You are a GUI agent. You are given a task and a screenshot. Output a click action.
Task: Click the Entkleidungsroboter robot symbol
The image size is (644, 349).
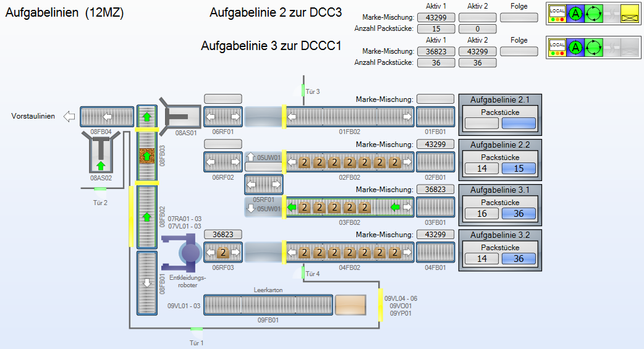click(189, 252)
